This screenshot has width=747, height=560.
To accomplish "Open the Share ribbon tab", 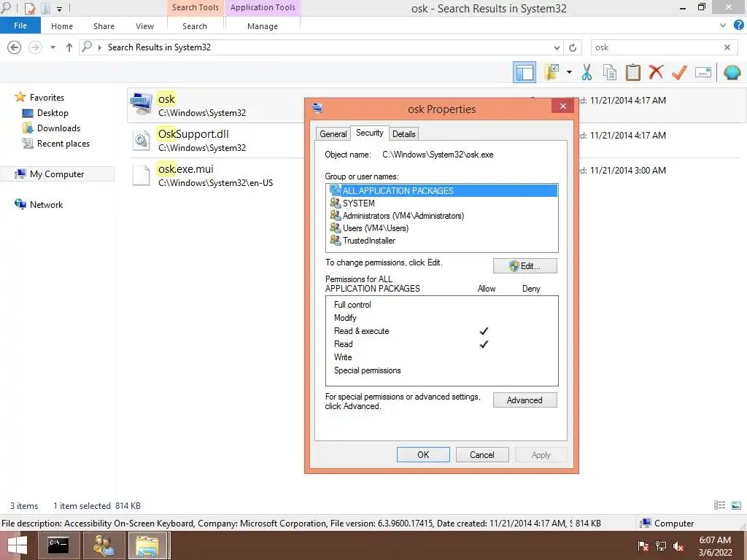I will click(x=104, y=26).
